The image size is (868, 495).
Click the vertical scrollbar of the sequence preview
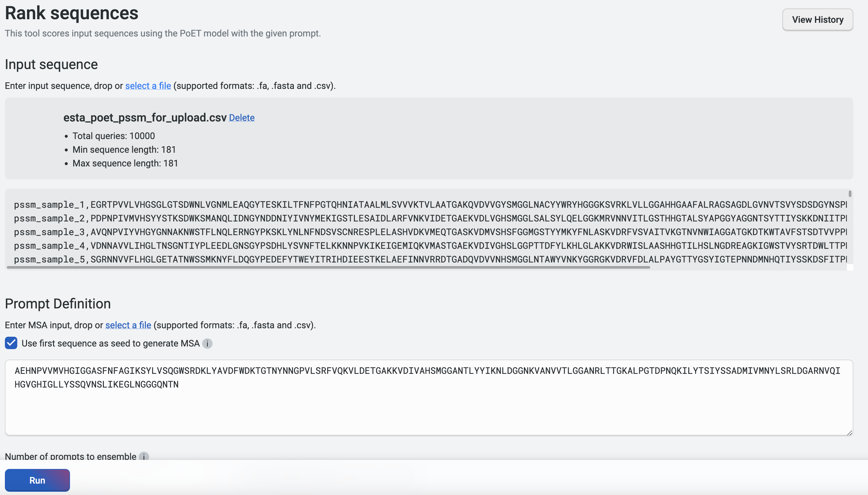click(x=849, y=193)
